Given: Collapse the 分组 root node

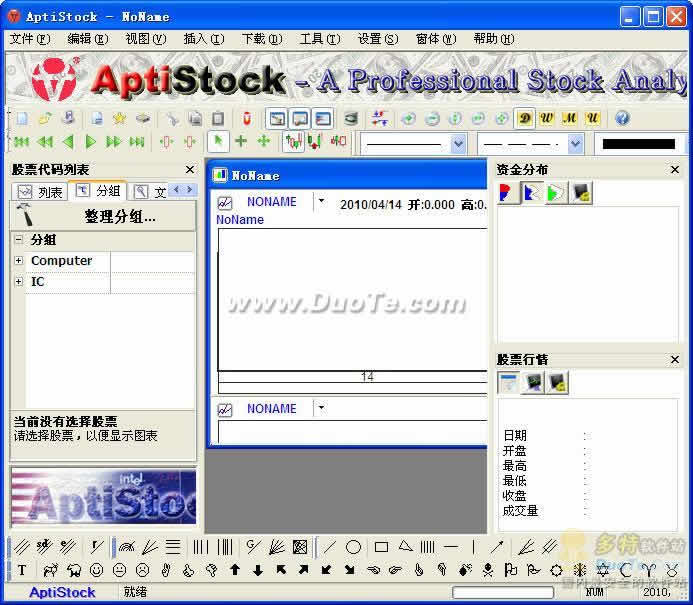Looking at the screenshot, I should click(x=19, y=240).
